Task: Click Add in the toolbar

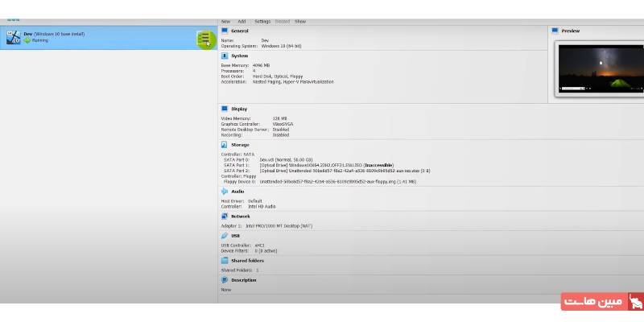Action: click(242, 22)
